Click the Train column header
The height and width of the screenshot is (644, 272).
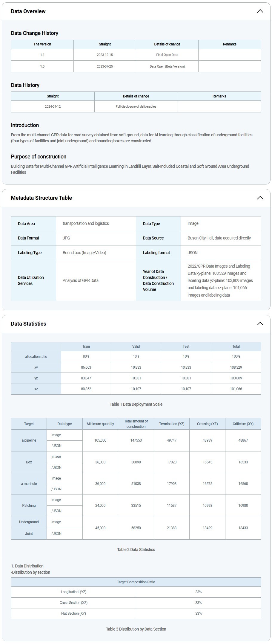[86, 347]
